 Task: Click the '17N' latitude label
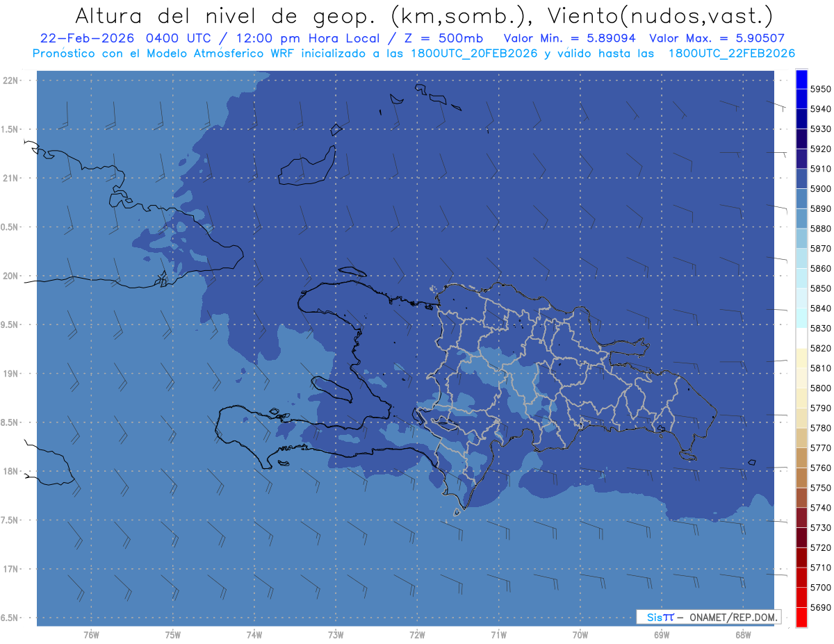click(x=10, y=569)
